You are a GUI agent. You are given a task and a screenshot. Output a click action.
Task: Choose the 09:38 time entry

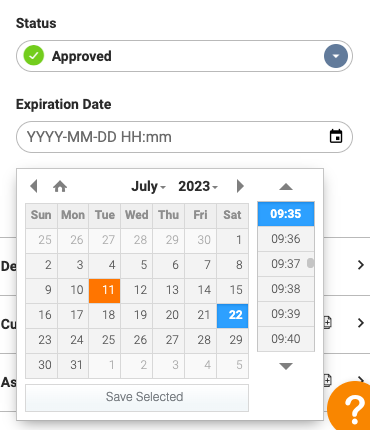[x=286, y=289]
